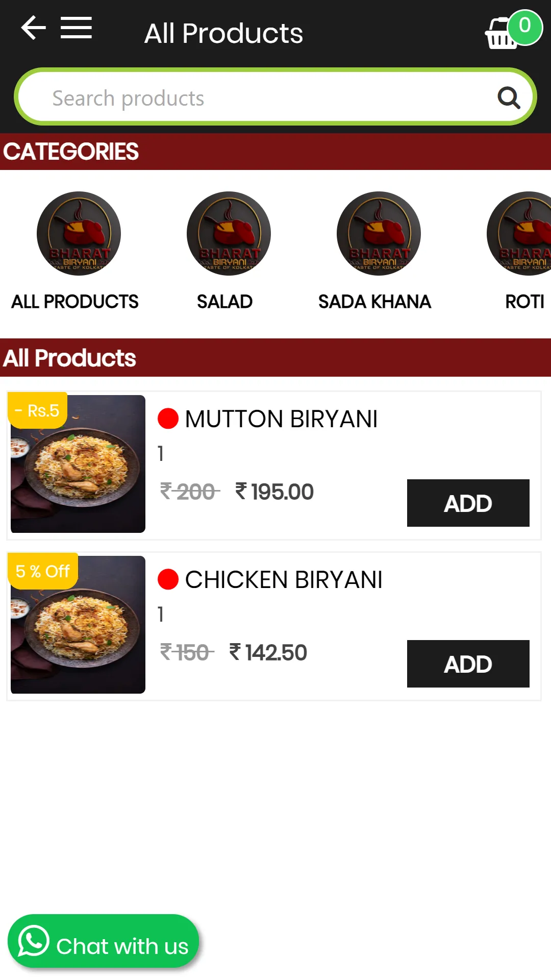Open Chat with us button
This screenshot has width=551, height=980.
click(x=103, y=941)
